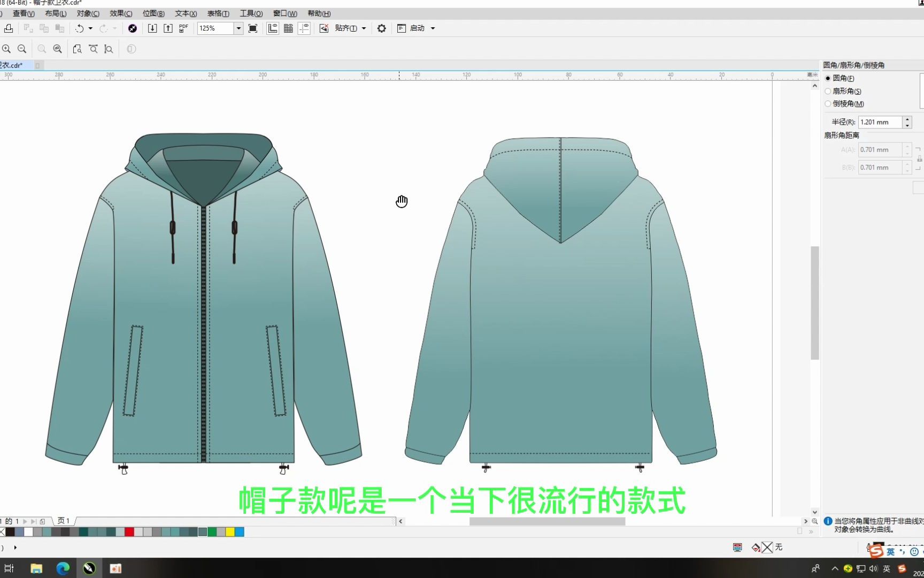
Task: Publish the document to PDF
Action: pyautogui.click(x=182, y=28)
